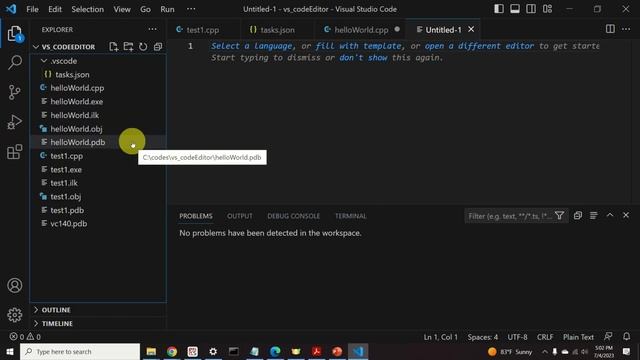Open the menu bar overflow ellipsis
This screenshot has height=360, width=640.
[191, 9]
